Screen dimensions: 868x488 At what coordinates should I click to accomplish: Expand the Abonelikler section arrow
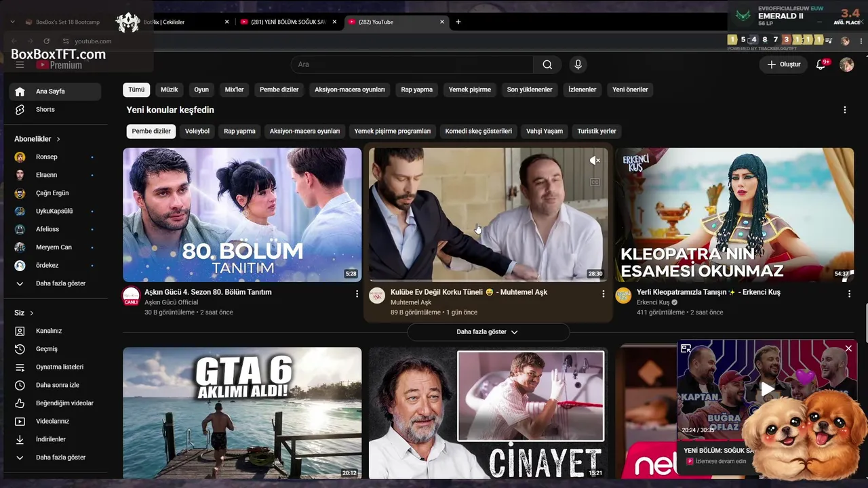(58, 139)
